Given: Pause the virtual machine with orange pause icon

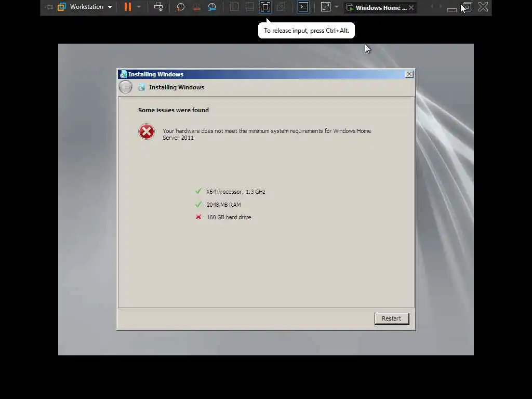Looking at the screenshot, I should coord(128,7).
